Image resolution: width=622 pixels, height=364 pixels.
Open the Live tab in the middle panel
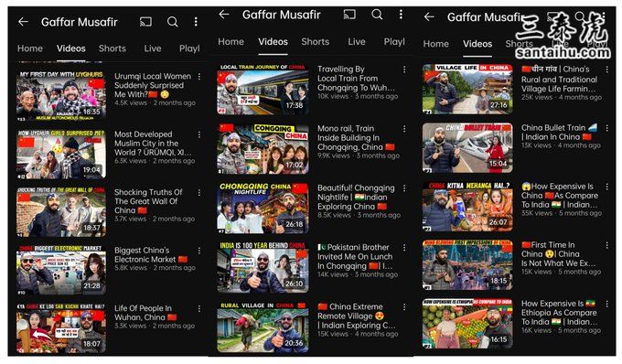click(356, 42)
